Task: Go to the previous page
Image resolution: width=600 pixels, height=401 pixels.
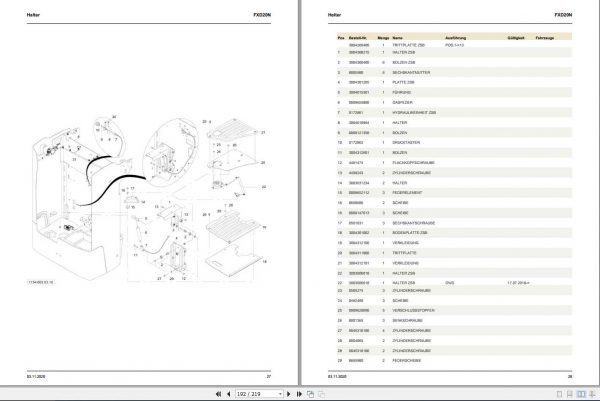Action: (x=229, y=394)
